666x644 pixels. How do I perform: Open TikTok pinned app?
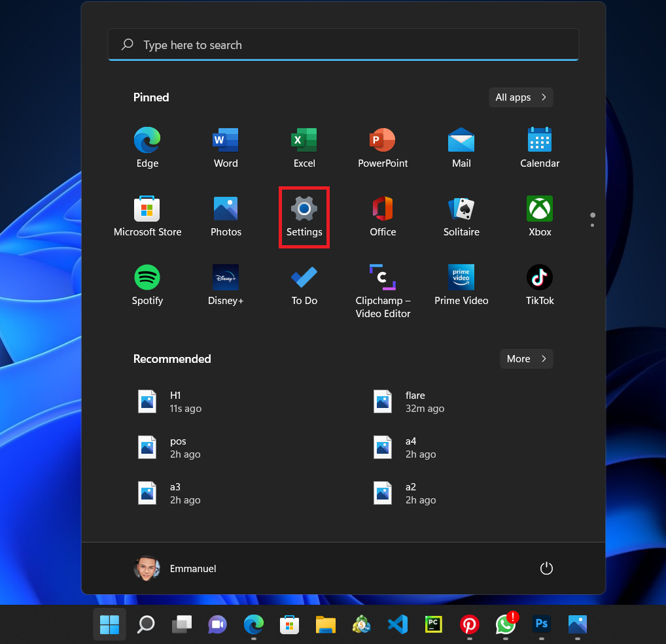(x=540, y=285)
